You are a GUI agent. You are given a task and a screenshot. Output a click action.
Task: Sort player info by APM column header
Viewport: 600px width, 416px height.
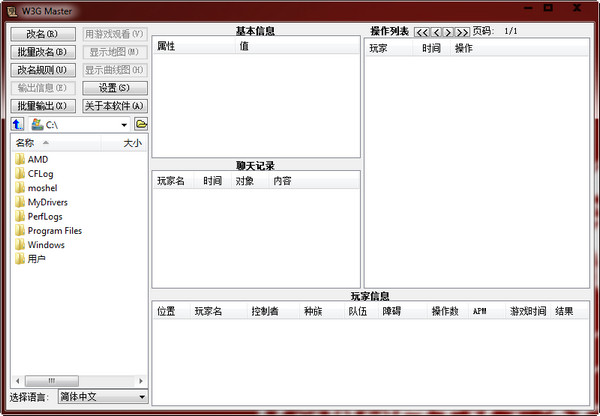point(479,311)
